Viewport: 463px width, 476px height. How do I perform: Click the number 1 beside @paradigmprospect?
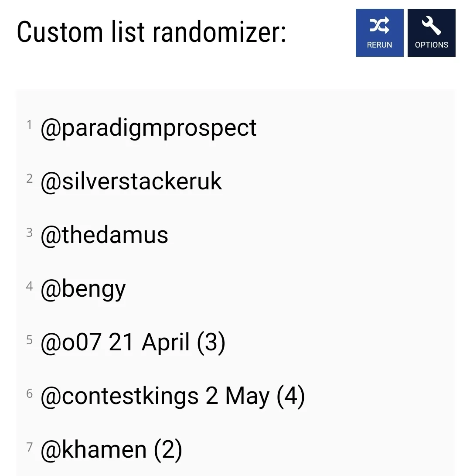[x=30, y=125]
